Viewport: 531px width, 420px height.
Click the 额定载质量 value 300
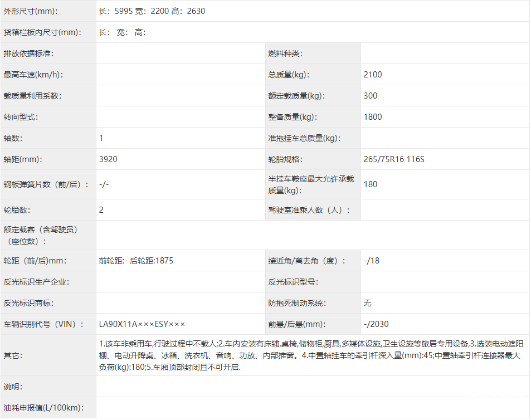click(x=371, y=96)
